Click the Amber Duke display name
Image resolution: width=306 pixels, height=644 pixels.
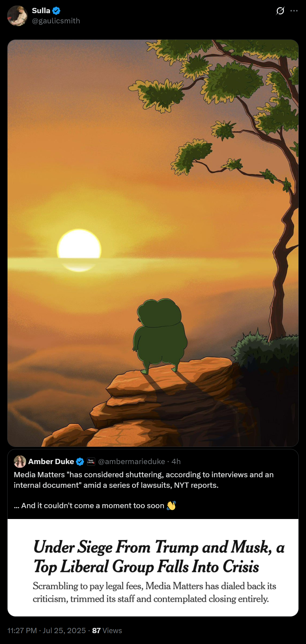pyautogui.click(x=51, y=461)
